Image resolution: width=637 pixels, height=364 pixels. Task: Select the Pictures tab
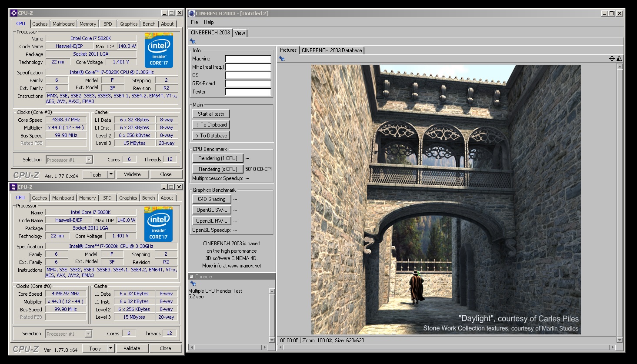coord(288,50)
